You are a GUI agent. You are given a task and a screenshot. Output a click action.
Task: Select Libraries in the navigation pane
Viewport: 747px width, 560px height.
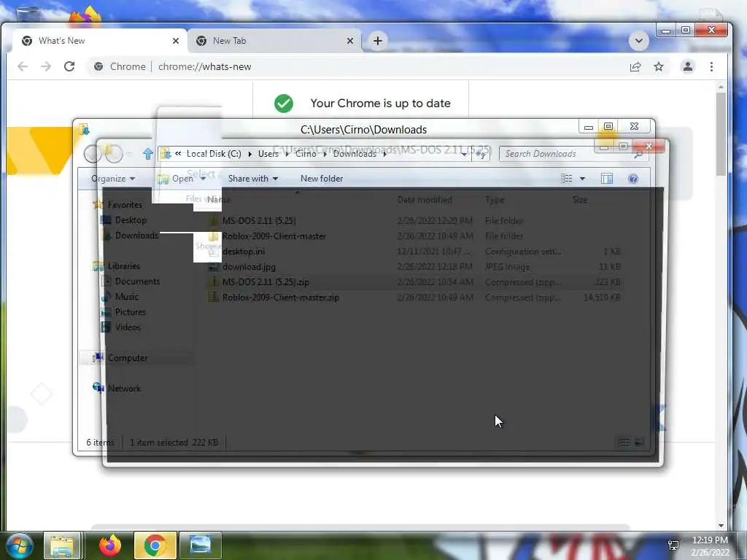pos(123,265)
